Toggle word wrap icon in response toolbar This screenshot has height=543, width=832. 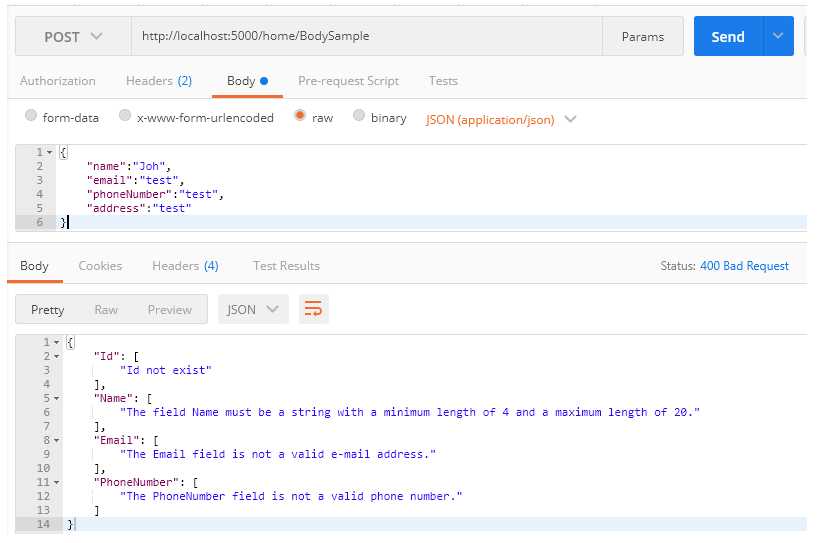click(314, 309)
